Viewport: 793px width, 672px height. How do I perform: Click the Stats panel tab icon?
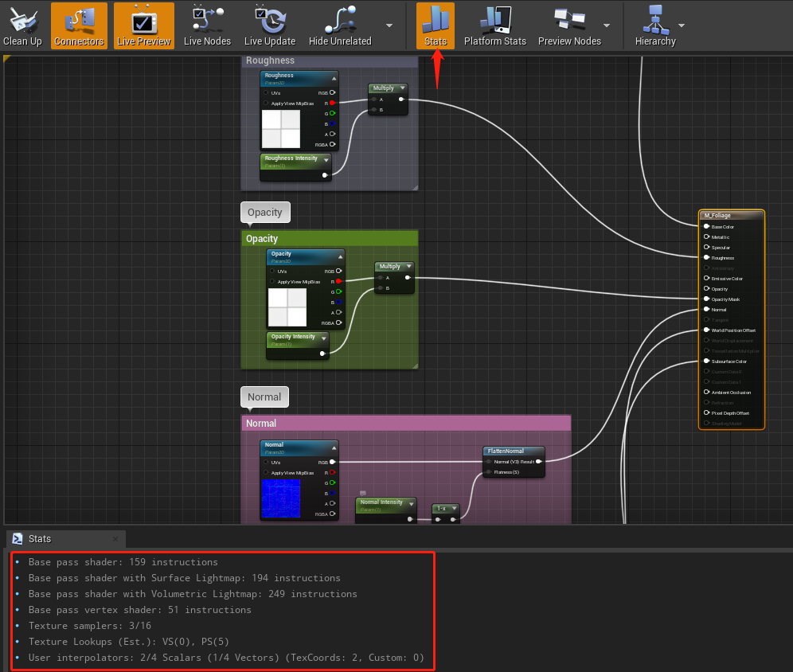(18, 539)
